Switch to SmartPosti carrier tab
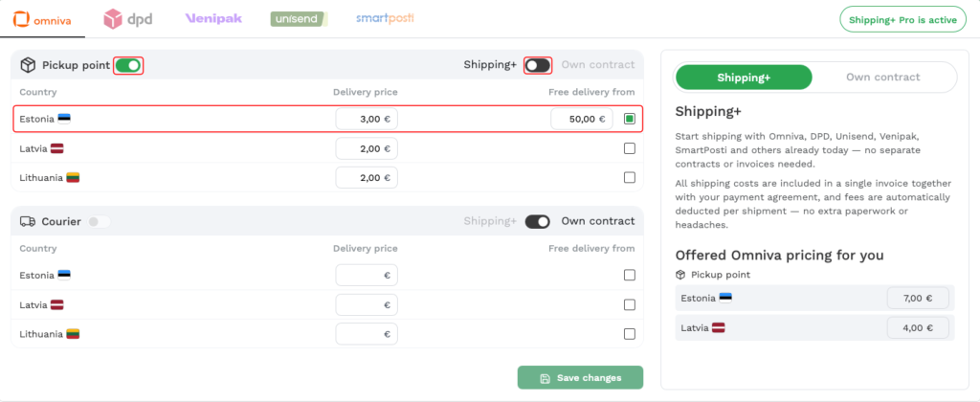The image size is (980, 402). [385, 18]
